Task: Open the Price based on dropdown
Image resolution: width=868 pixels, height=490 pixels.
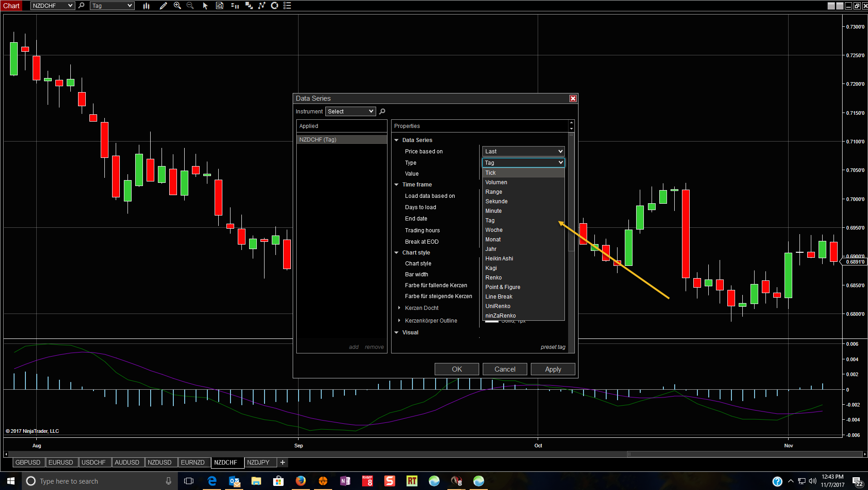Action: pos(523,152)
